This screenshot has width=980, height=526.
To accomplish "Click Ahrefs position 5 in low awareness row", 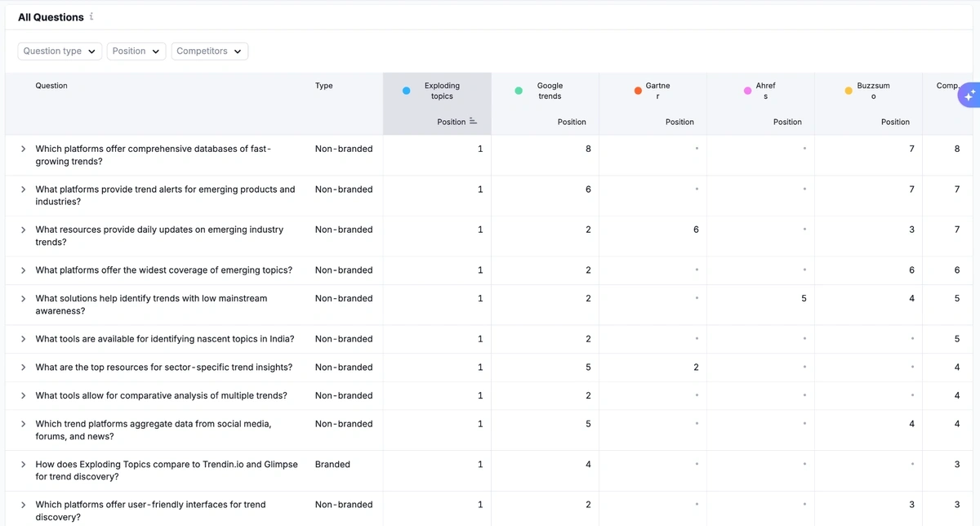I will pos(804,298).
